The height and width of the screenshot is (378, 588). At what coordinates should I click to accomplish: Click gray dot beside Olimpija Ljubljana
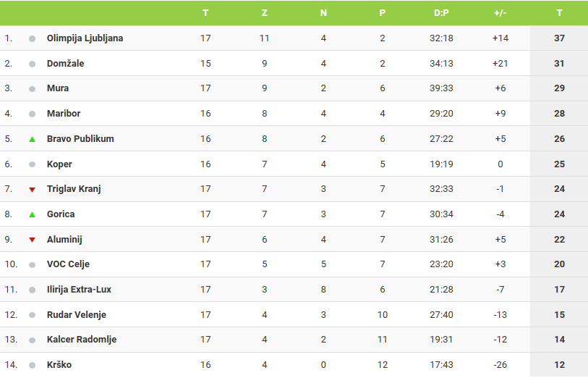coord(33,38)
